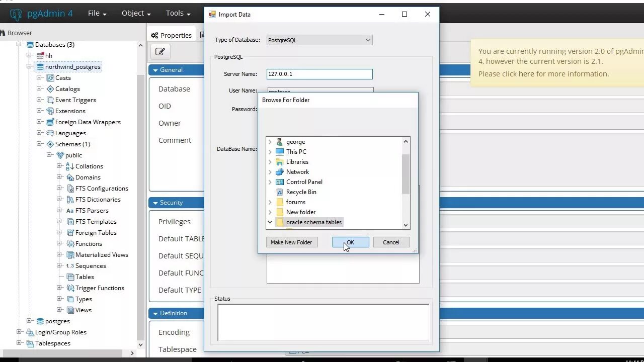The image size is (644, 362).
Task: Expand the Libraries chevron in folder browser
Action: point(270,162)
